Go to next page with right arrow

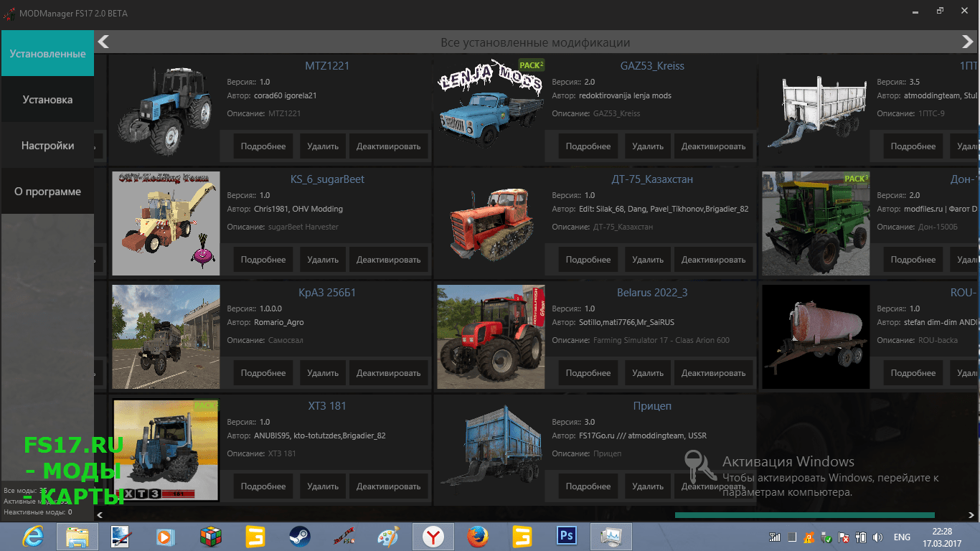pyautogui.click(x=969, y=42)
